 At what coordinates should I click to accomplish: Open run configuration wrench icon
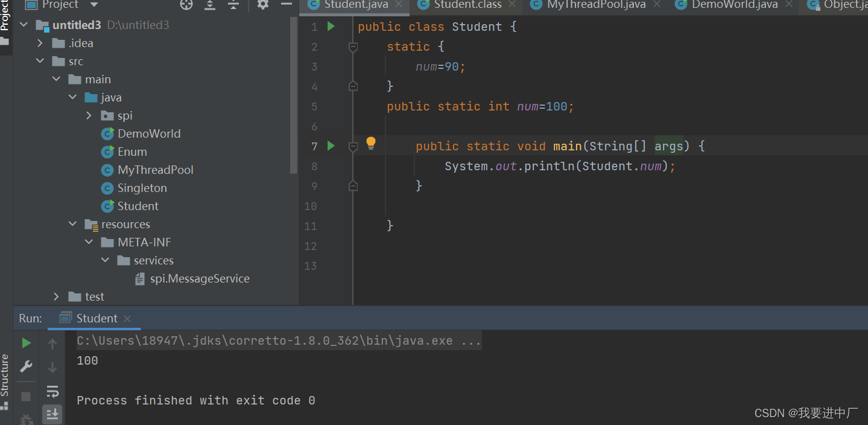point(26,366)
